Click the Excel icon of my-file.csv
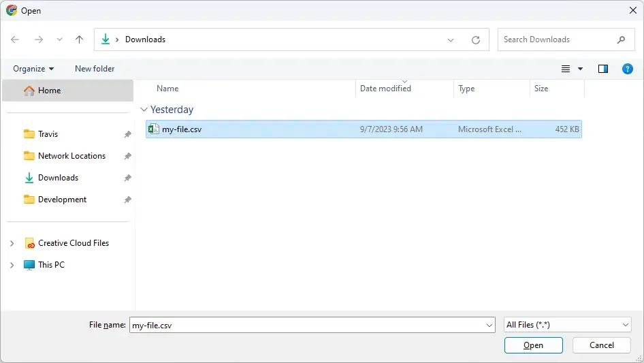The width and height of the screenshot is (644, 363). tap(153, 129)
